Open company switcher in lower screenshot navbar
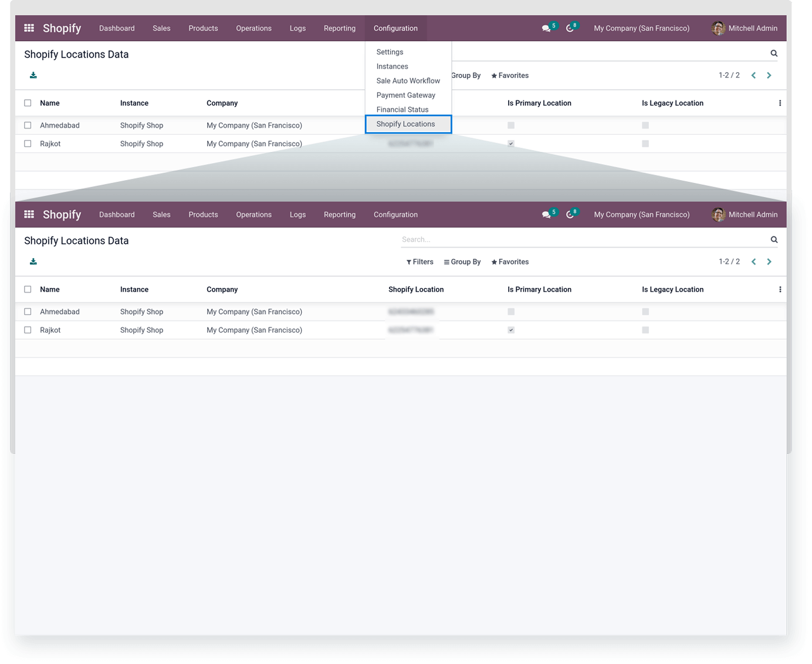812x664 pixels. (x=641, y=215)
